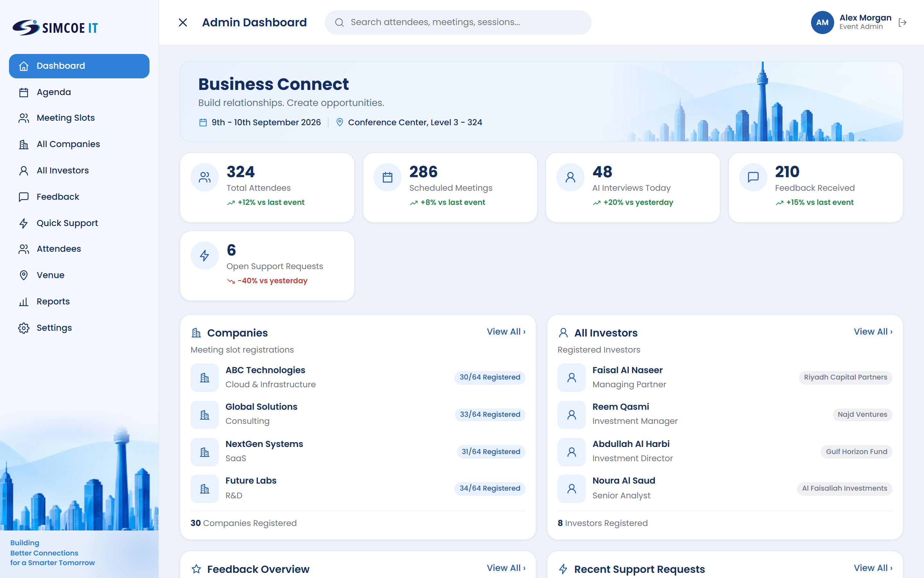Click the search magnifier icon
The width and height of the screenshot is (924, 578).
click(339, 22)
